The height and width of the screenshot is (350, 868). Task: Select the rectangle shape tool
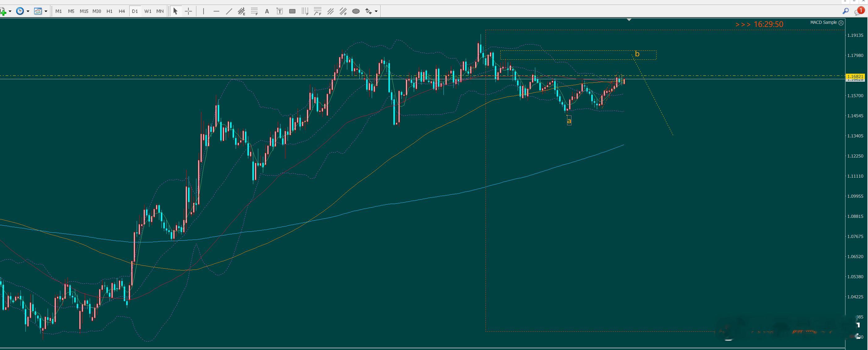tap(292, 11)
